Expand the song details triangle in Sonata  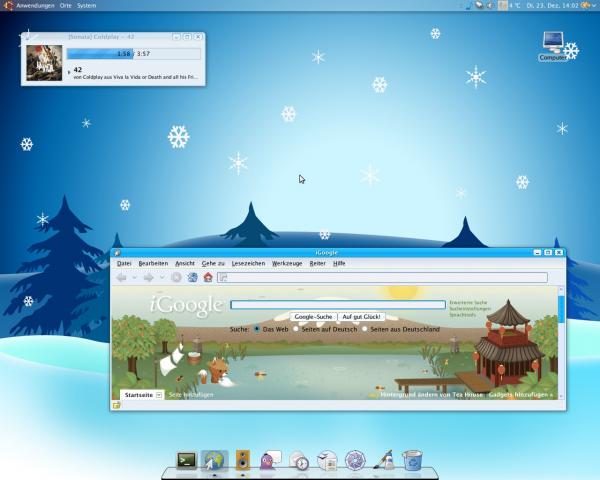click(69, 72)
